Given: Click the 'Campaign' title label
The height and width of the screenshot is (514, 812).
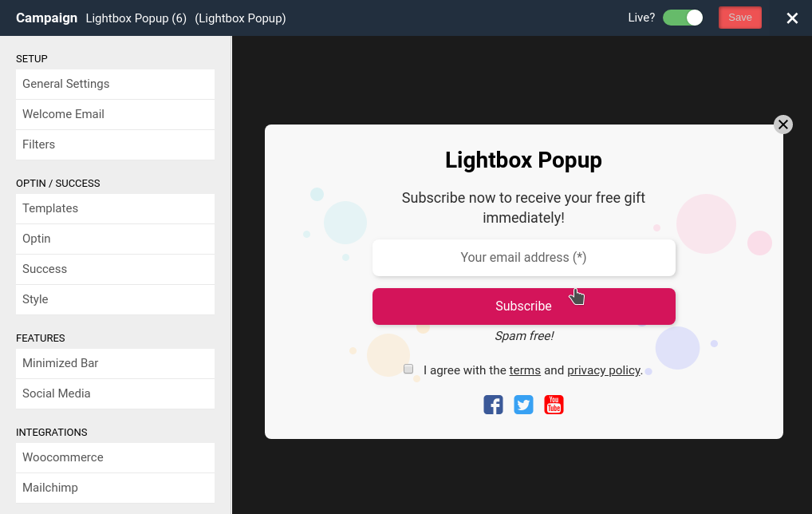Looking at the screenshot, I should (46, 18).
